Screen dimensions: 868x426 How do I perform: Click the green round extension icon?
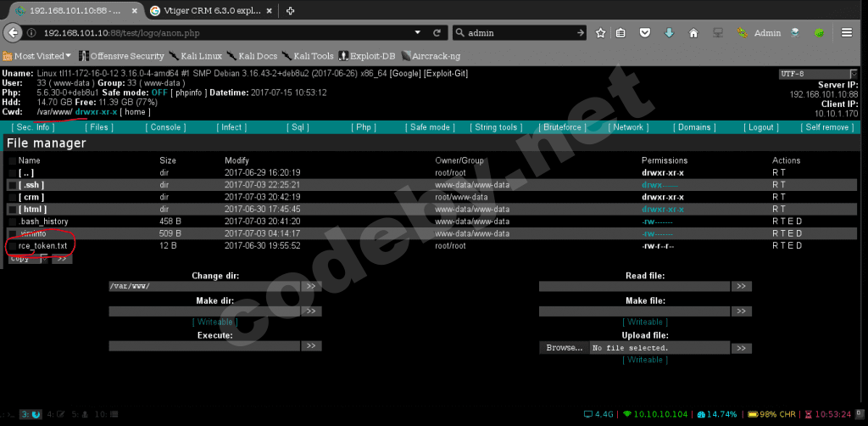click(x=819, y=33)
